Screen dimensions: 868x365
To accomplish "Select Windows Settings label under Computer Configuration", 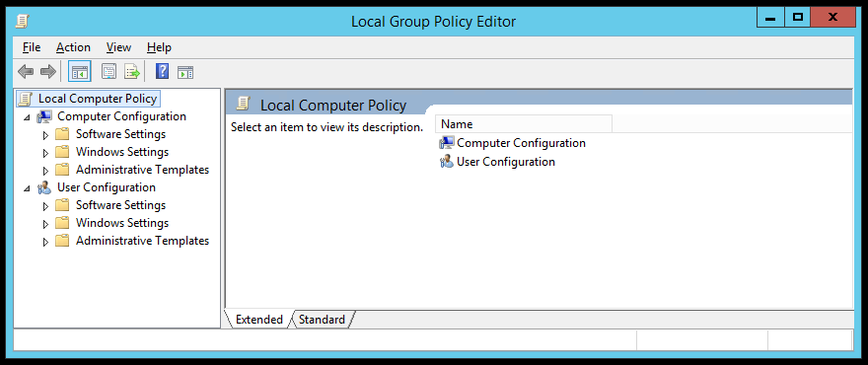I will tap(122, 152).
